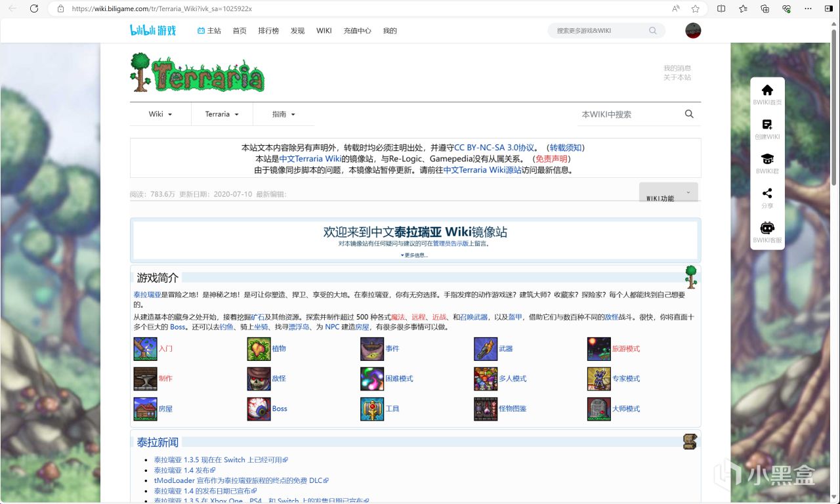Open the browser read aloud icon
The image size is (840, 504).
coord(676,9)
